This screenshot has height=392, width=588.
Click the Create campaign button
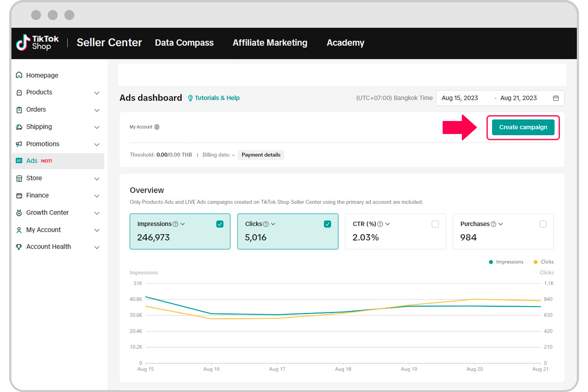tap(523, 127)
